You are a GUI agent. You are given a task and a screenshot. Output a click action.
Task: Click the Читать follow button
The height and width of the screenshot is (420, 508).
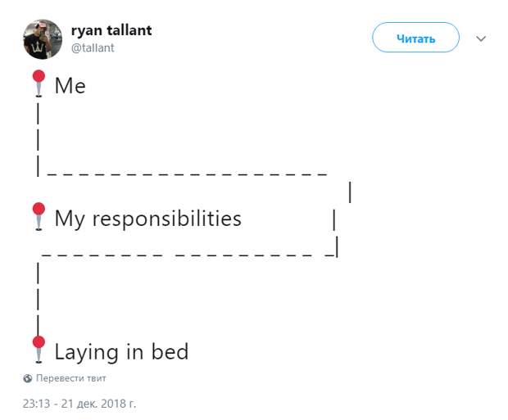tap(415, 37)
